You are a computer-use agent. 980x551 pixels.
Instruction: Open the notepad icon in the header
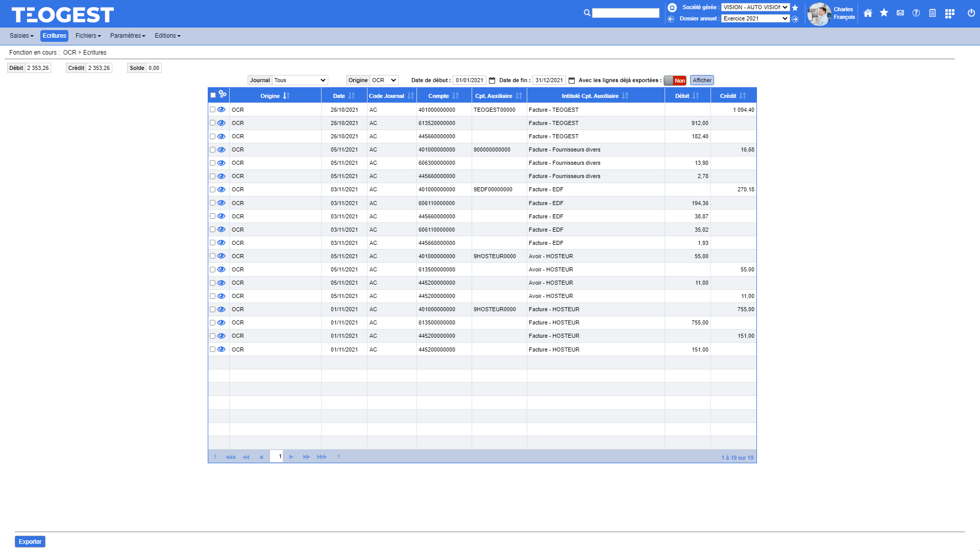[x=933, y=13]
